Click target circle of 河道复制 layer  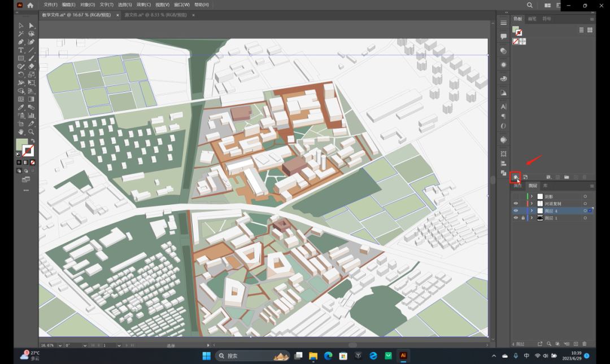(585, 203)
